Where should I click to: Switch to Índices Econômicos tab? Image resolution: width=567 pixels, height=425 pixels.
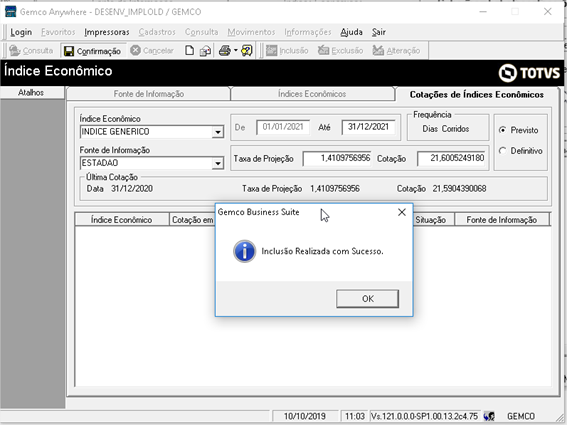312,94
